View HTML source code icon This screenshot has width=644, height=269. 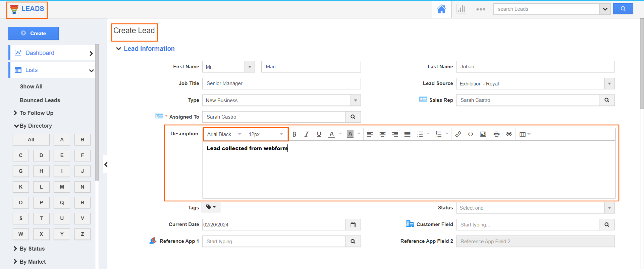pyautogui.click(x=471, y=134)
